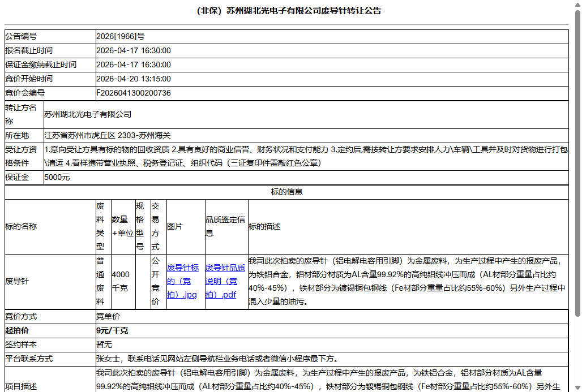This screenshot has width=582, height=392.
Task: Click the 标的描述 column header
Action: click(408, 227)
